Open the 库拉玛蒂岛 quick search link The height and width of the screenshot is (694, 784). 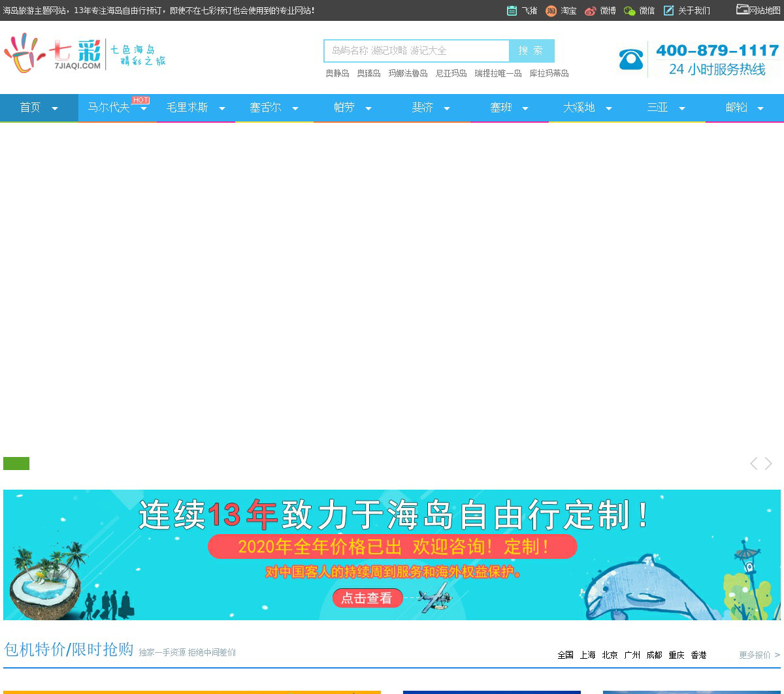tap(549, 74)
